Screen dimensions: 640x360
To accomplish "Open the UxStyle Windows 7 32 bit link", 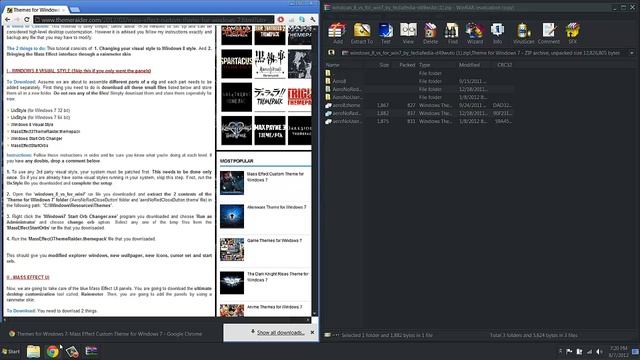I will click(40, 111).
